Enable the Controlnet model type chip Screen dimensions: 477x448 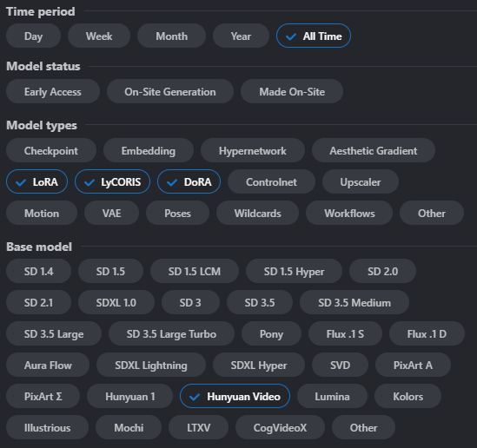(271, 181)
